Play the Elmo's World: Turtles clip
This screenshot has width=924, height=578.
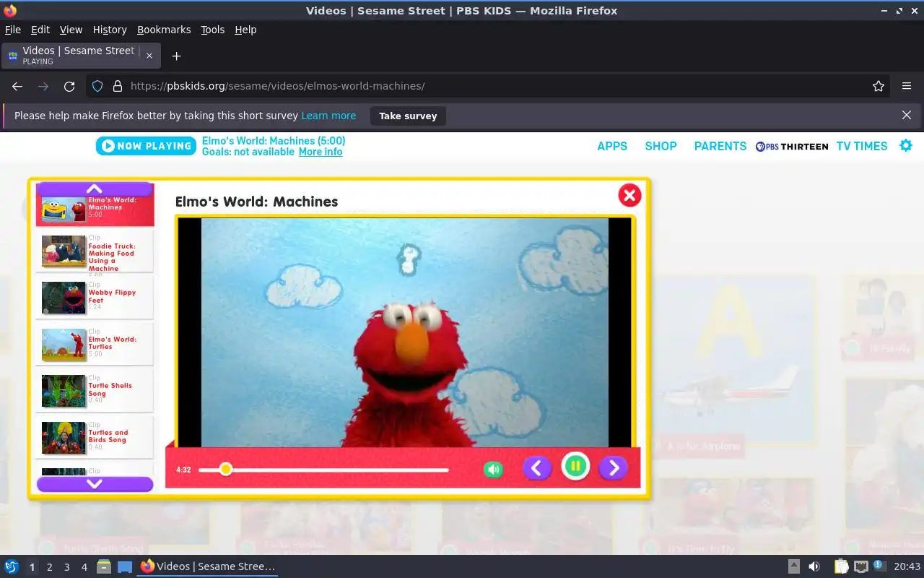click(95, 344)
